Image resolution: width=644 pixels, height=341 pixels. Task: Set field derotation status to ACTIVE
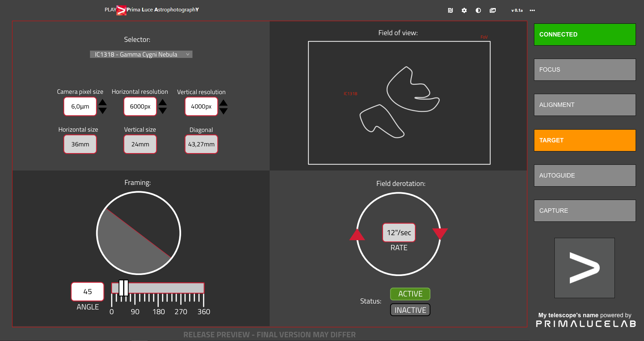(x=410, y=294)
